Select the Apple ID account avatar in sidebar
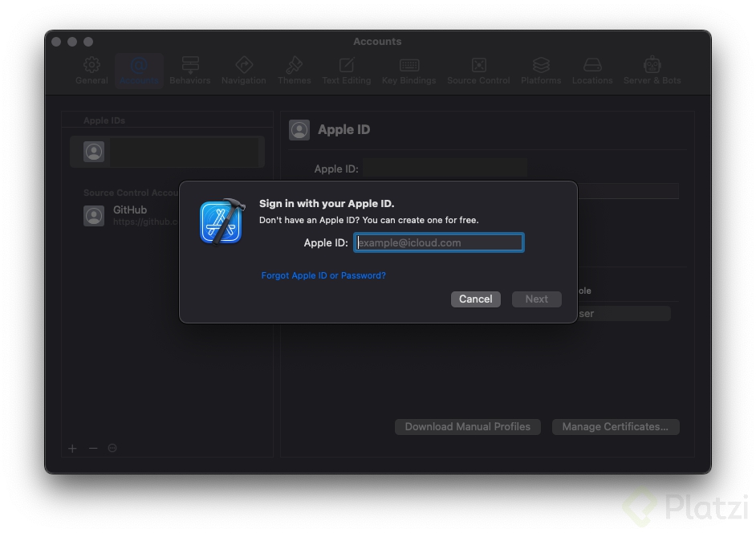Viewport: 756px width, 533px height. (94, 152)
